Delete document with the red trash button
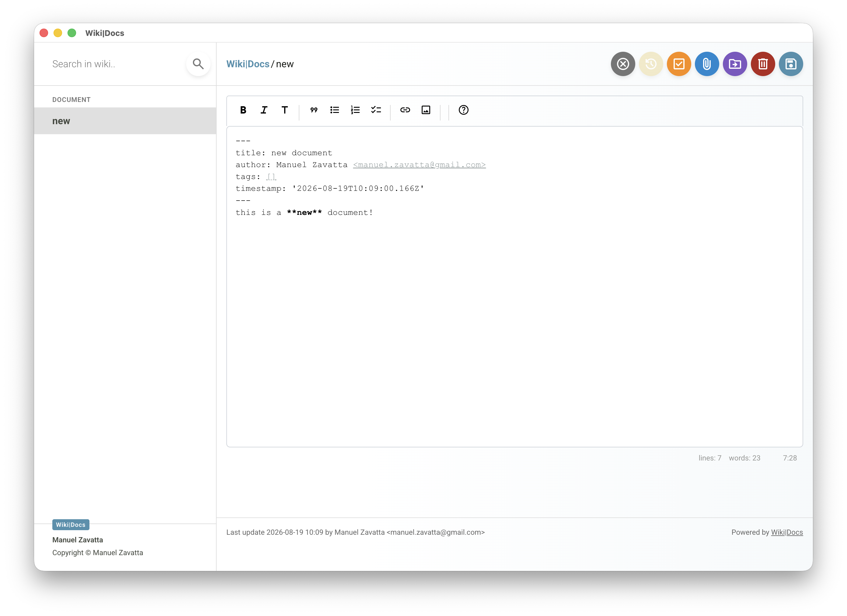 click(x=763, y=64)
